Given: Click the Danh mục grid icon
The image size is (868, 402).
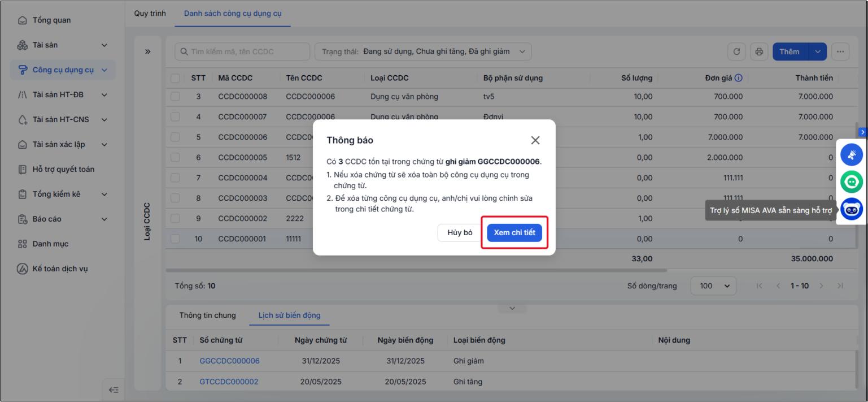Looking at the screenshot, I should (23, 244).
